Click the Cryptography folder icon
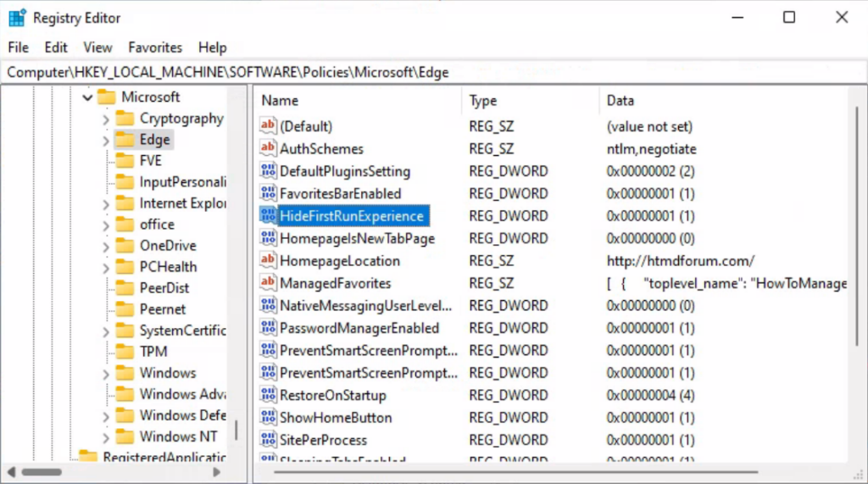Image resolution: width=868 pixels, height=484 pixels. pyautogui.click(x=125, y=118)
